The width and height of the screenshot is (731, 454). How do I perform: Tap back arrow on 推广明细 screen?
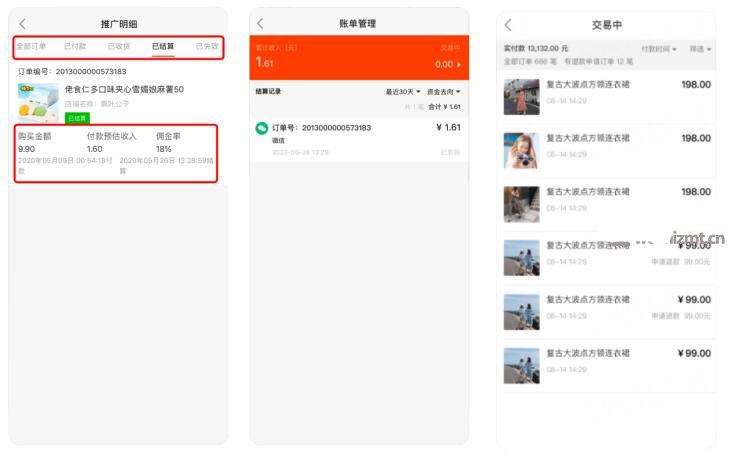(x=22, y=23)
